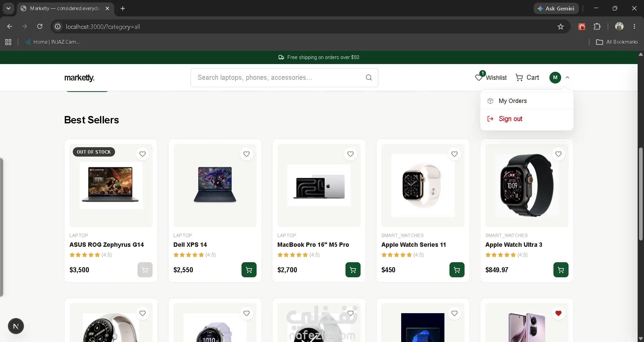The height and width of the screenshot is (342, 644).
Task: Open the marketly. logo home link
Action: tap(79, 78)
